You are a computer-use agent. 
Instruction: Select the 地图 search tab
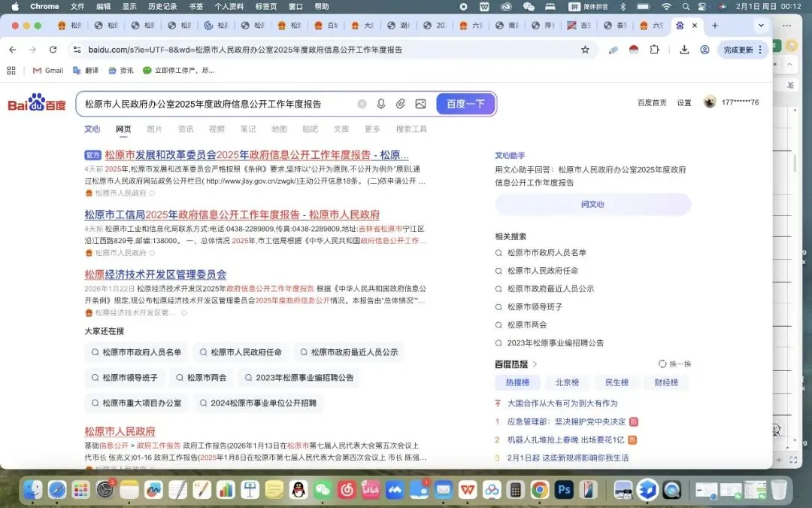click(x=279, y=129)
